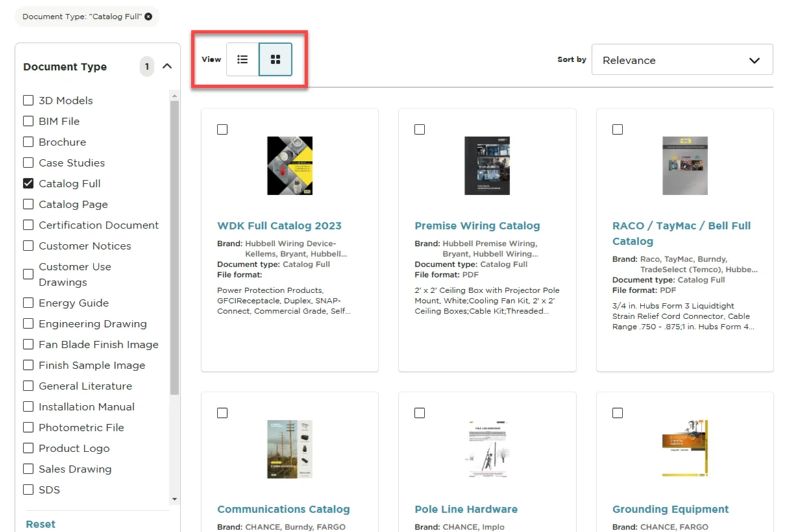The width and height of the screenshot is (786, 532).
Task: Select the Premise Wiring Catalog card checkbox
Action: 419,130
